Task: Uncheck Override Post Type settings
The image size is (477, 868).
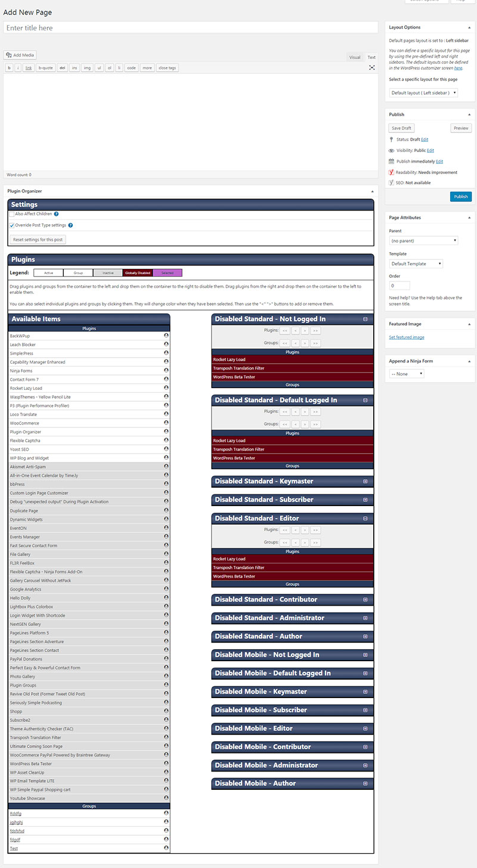Action: (12, 225)
